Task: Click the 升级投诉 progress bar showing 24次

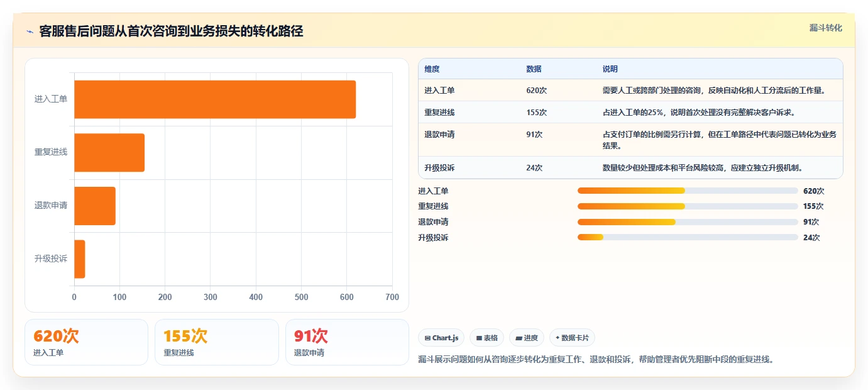Action: point(688,237)
